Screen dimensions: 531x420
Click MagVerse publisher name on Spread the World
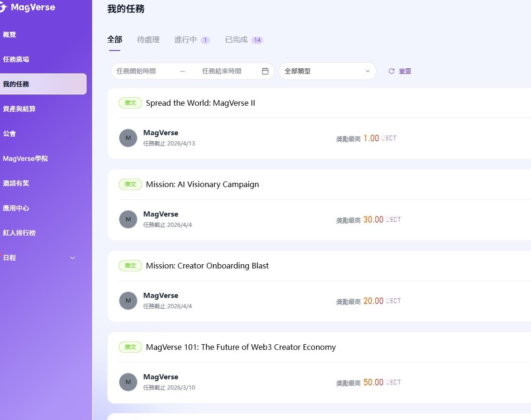point(161,133)
